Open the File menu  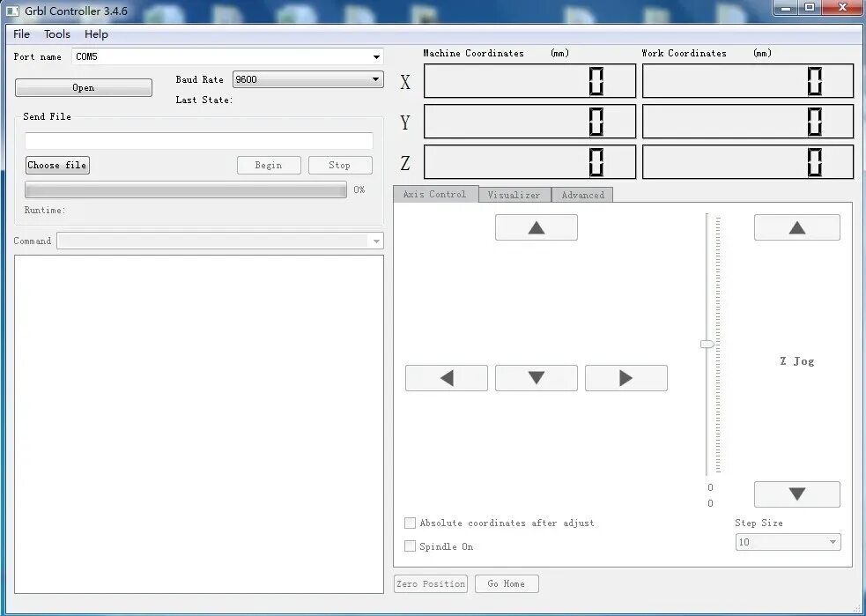pos(21,34)
